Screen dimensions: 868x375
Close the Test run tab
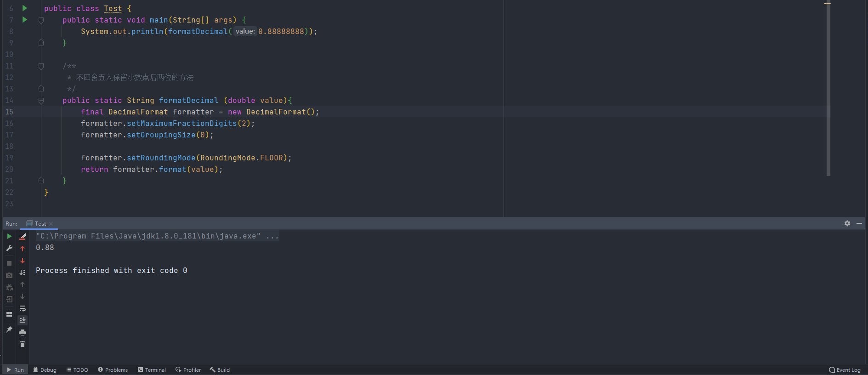(x=51, y=224)
